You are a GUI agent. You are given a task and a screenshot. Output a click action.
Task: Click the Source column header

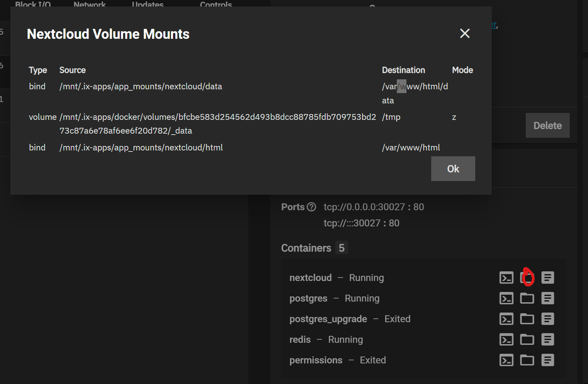73,70
